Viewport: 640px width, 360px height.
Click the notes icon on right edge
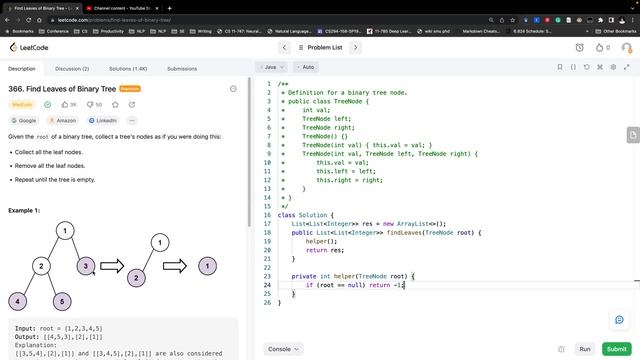tap(633, 135)
